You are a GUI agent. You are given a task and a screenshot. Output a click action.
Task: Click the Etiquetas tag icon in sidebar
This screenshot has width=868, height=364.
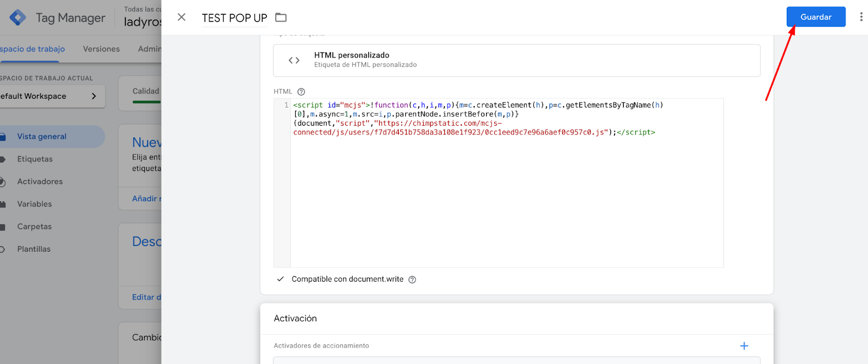(2, 159)
